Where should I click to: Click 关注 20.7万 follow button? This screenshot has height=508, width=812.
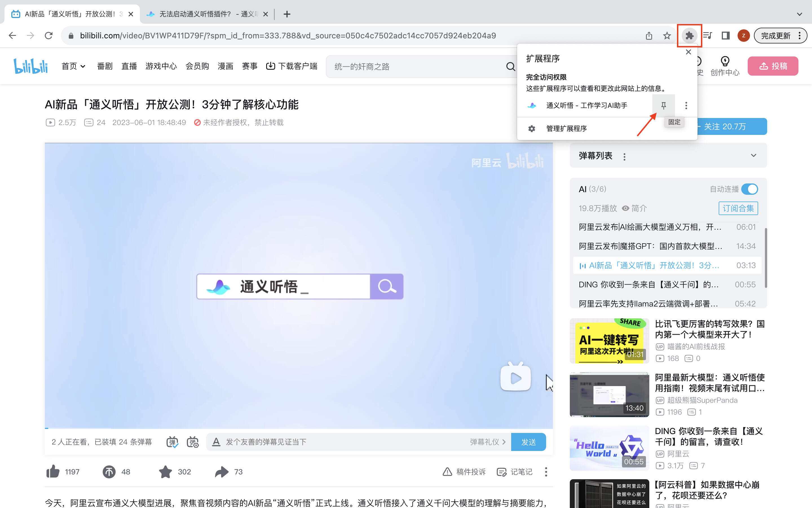click(731, 126)
